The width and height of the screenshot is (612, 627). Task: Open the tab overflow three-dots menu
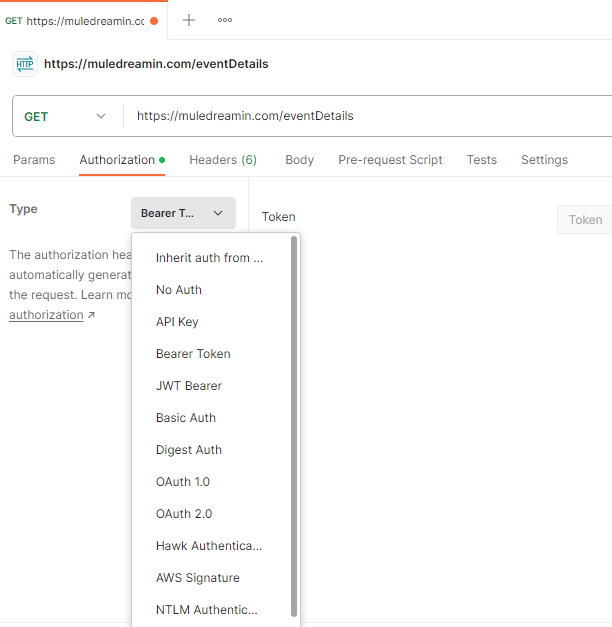point(225,20)
